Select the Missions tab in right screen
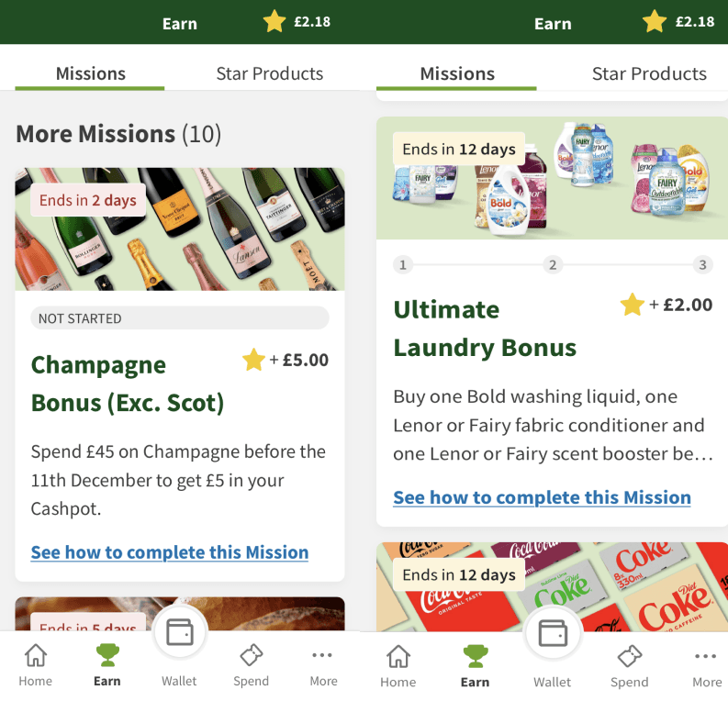The image size is (728, 701). pyautogui.click(x=457, y=73)
